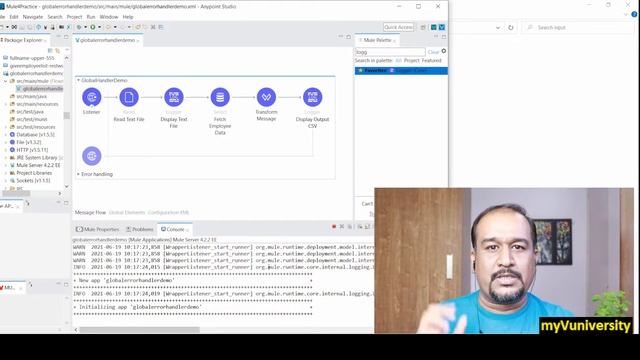The width and height of the screenshot is (640, 360).
Task: Expand the Error handling section
Action: 78,174
